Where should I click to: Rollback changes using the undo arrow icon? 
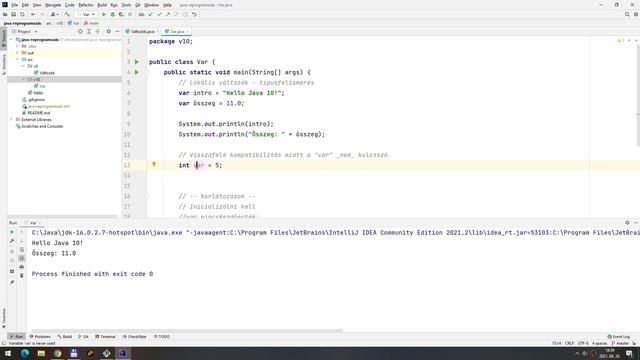click(x=194, y=14)
